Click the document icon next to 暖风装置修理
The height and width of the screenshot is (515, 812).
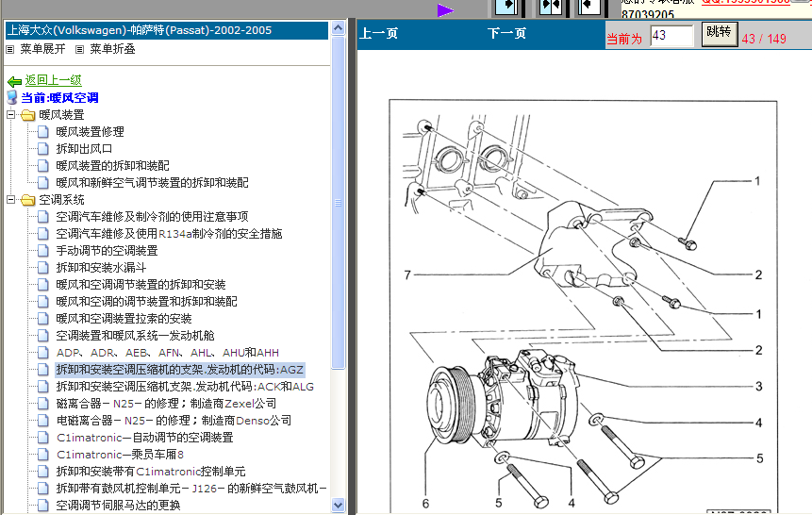pyautogui.click(x=43, y=132)
